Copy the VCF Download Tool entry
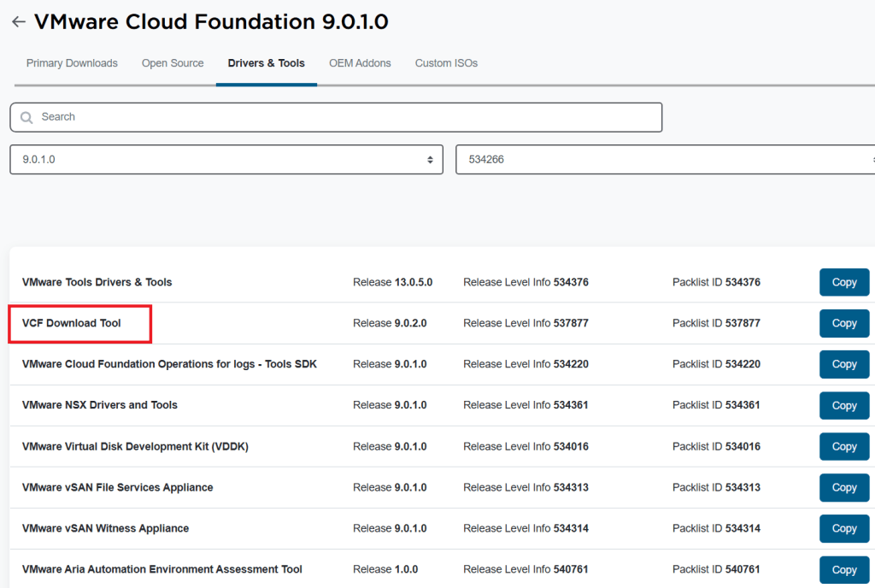 [843, 323]
